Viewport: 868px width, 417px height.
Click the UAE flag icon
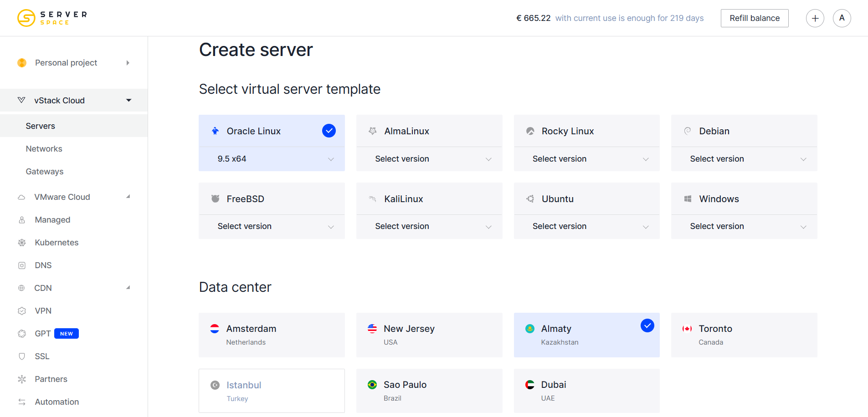tap(530, 385)
